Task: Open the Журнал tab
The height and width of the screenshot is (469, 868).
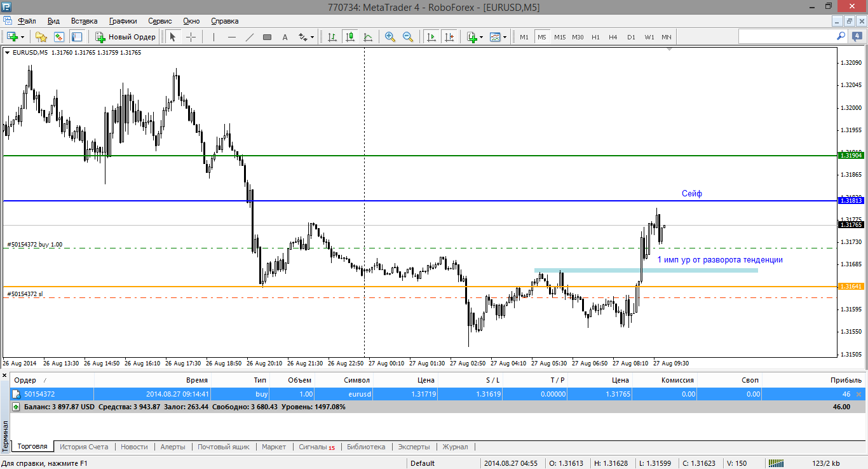Action: (455, 447)
